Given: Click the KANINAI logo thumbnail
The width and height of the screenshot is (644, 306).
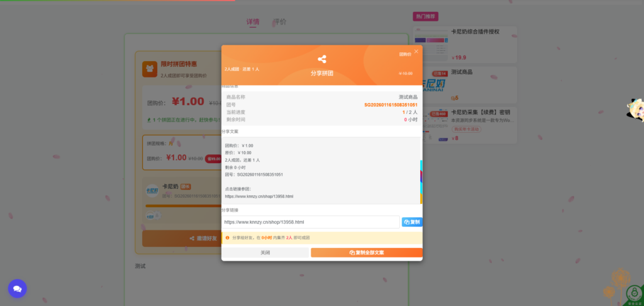Looking at the screenshot, I should coord(430,84).
